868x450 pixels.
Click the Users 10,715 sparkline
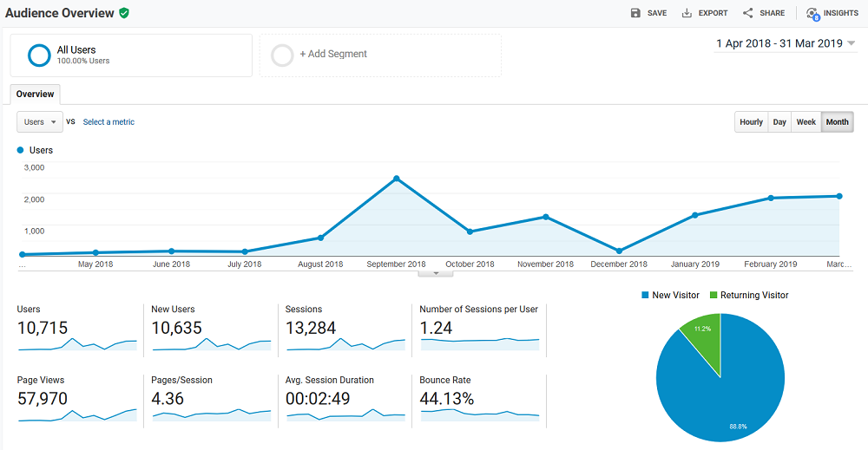(x=77, y=344)
